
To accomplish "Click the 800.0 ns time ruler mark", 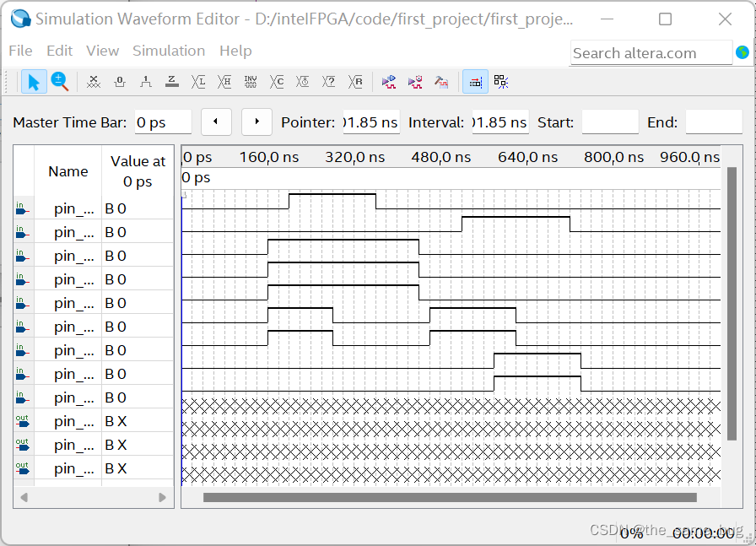I will 613,157.
